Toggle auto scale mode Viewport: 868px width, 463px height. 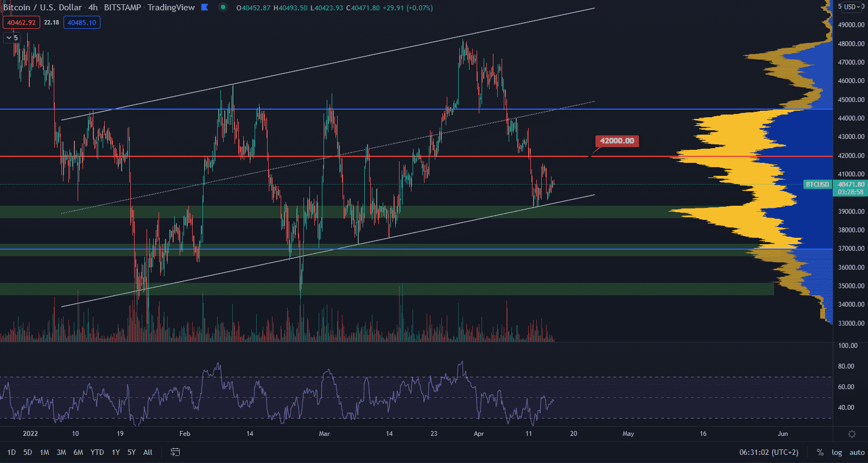(857, 452)
